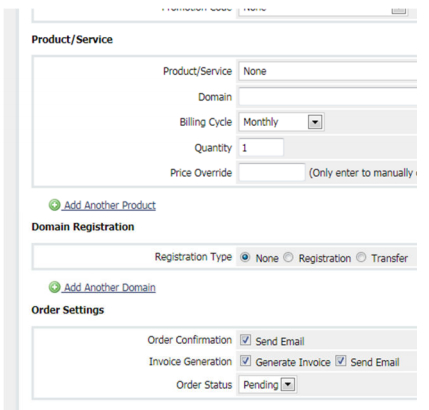The height and width of the screenshot is (410, 429).
Task: Toggle Invoice Generation Send Email checkbox
Action: pyautogui.click(x=341, y=361)
